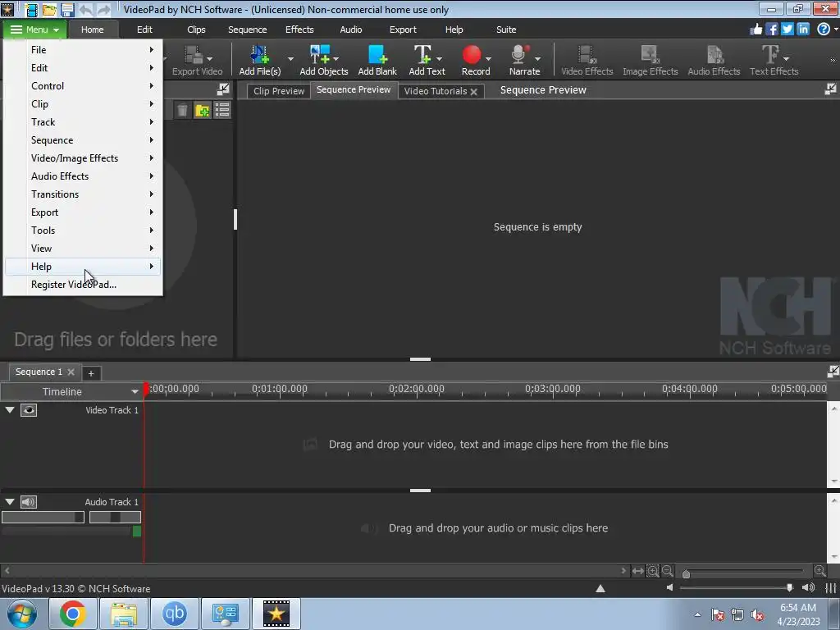Click the zoom-to-fit timeline arrows icon
This screenshot has width=840, height=630.
(637, 571)
